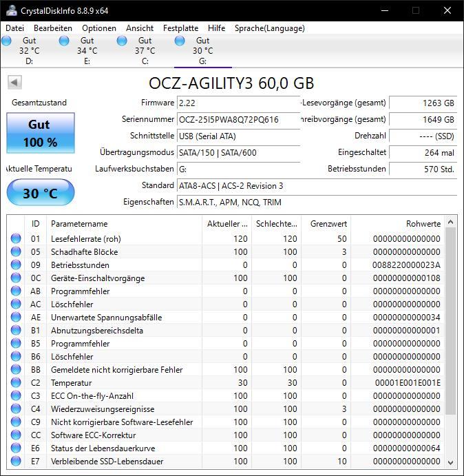
Task: Click the Standard field ATA8-ACS value
Action: (317, 185)
